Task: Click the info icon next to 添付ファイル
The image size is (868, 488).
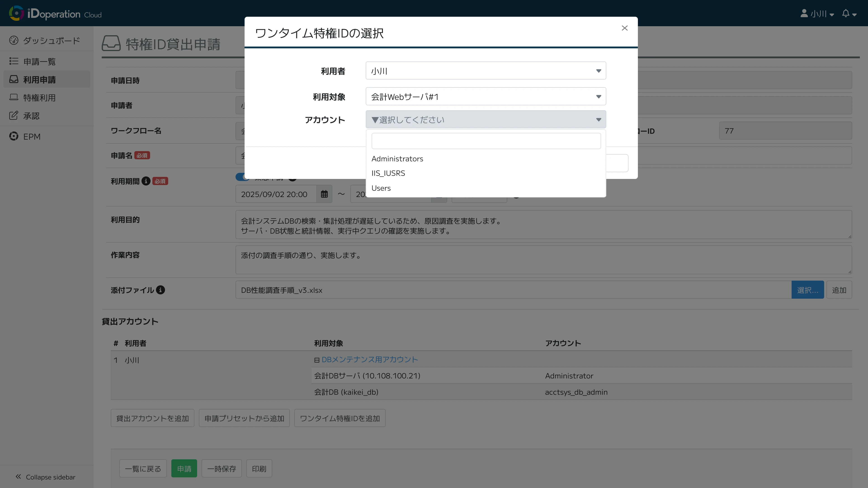Action: coord(161,290)
